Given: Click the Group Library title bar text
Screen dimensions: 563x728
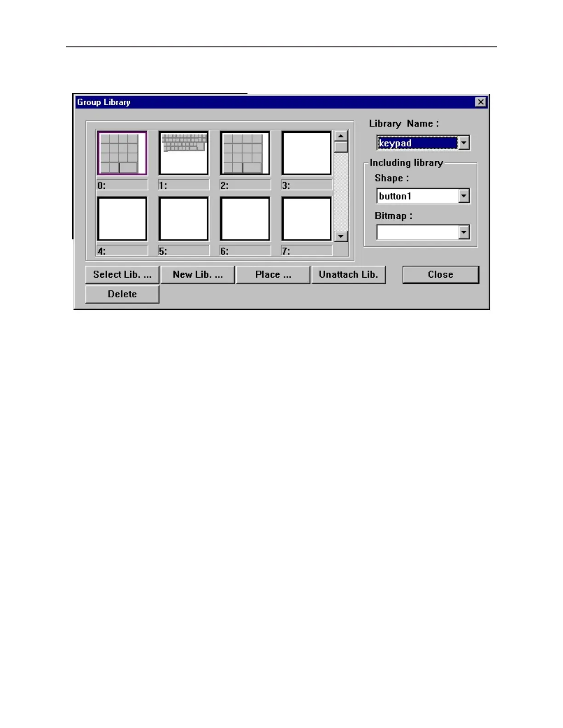Looking at the screenshot, I should click(x=103, y=102).
